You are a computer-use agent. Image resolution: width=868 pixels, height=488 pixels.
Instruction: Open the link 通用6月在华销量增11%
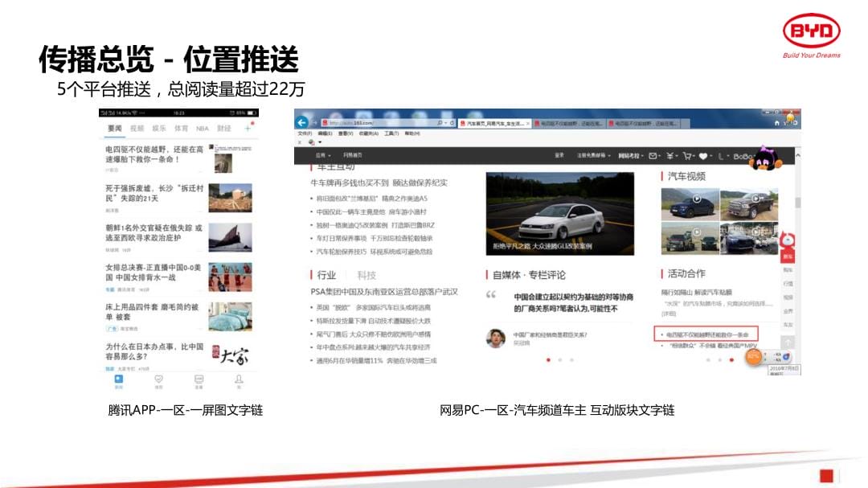click(376, 361)
